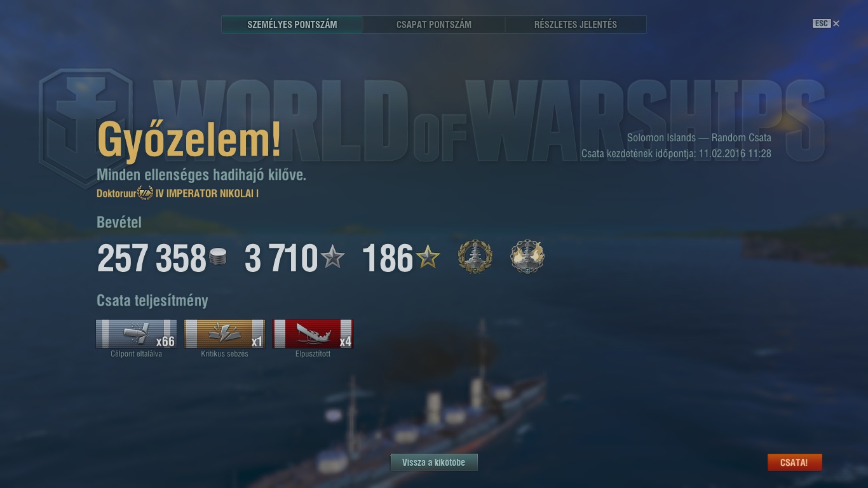868x488 pixels.
Task: Click the Célpont eltalálva x66 ribbon
Action: click(136, 334)
